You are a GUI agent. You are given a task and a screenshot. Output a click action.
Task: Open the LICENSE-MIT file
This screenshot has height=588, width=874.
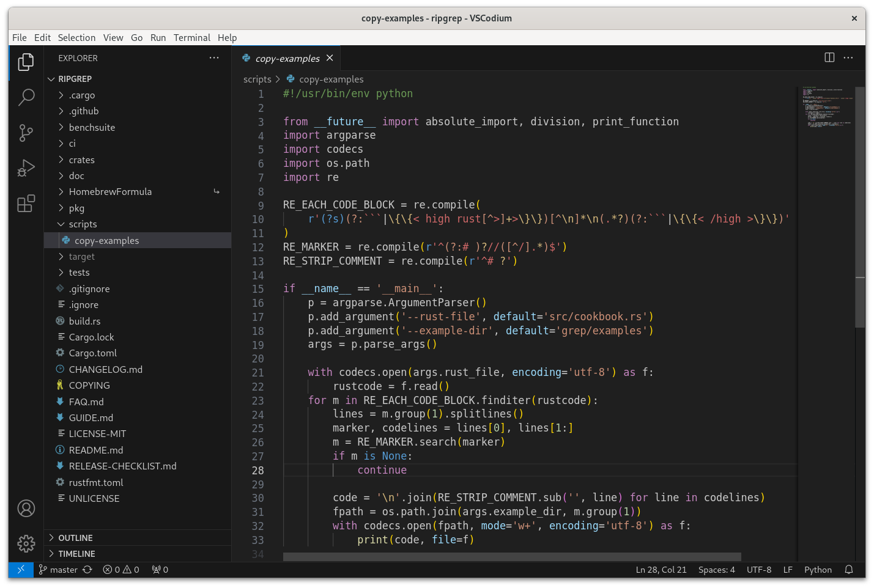pos(138,434)
